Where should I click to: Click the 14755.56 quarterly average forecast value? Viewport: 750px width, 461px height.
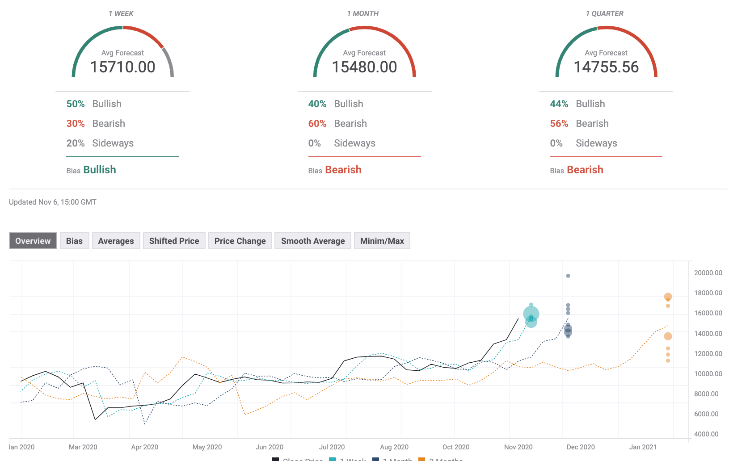click(x=606, y=68)
